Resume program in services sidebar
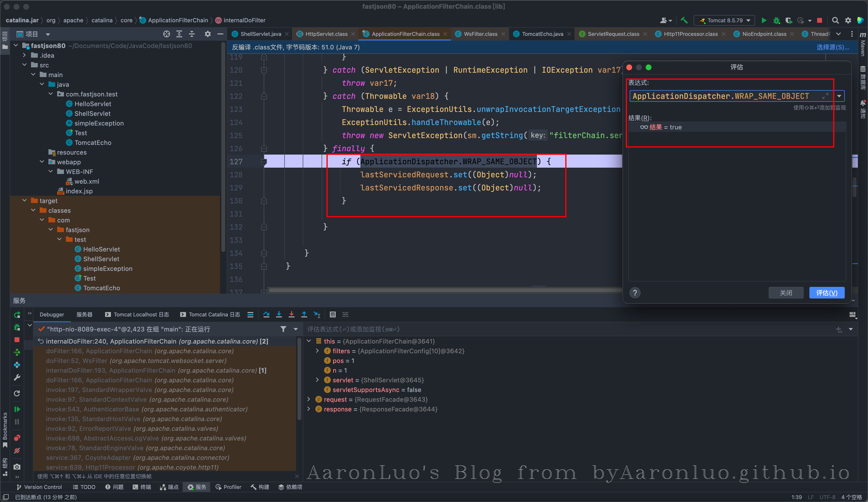Viewport: 868px width, 502px height. click(x=17, y=409)
